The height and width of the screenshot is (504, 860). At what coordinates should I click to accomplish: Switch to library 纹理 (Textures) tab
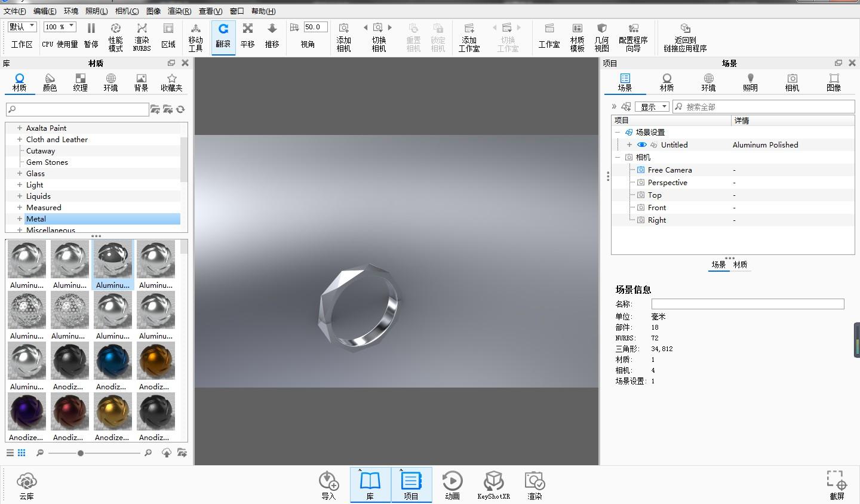(80, 82)
